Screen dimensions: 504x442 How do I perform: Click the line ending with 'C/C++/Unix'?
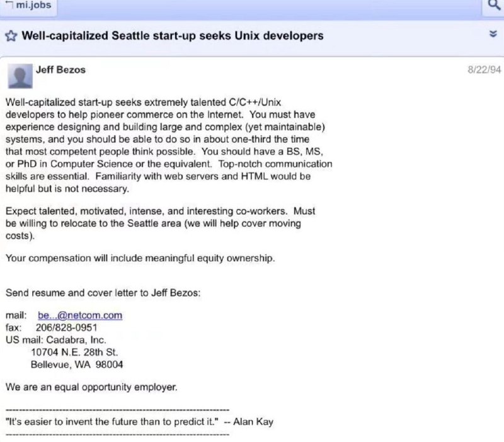(144, 102)
